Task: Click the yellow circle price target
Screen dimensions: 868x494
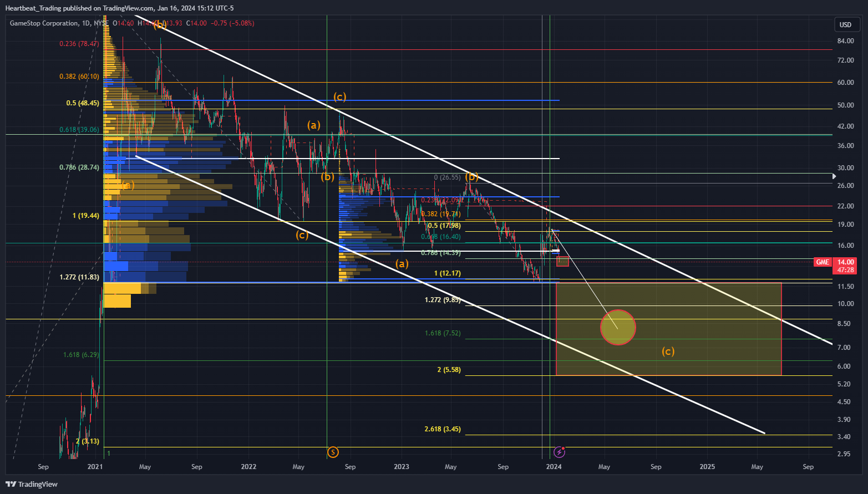Action: point(618,327)
